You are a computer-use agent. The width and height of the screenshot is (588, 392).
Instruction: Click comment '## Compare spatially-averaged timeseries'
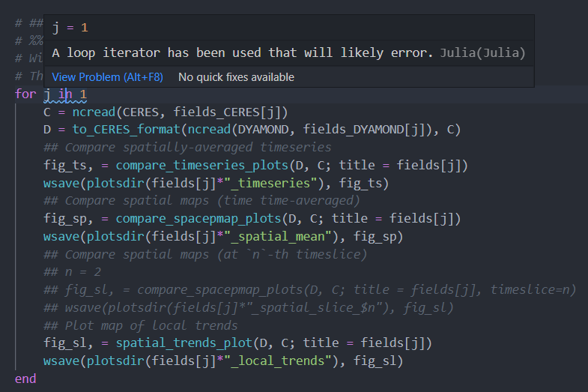pos(187,148)
